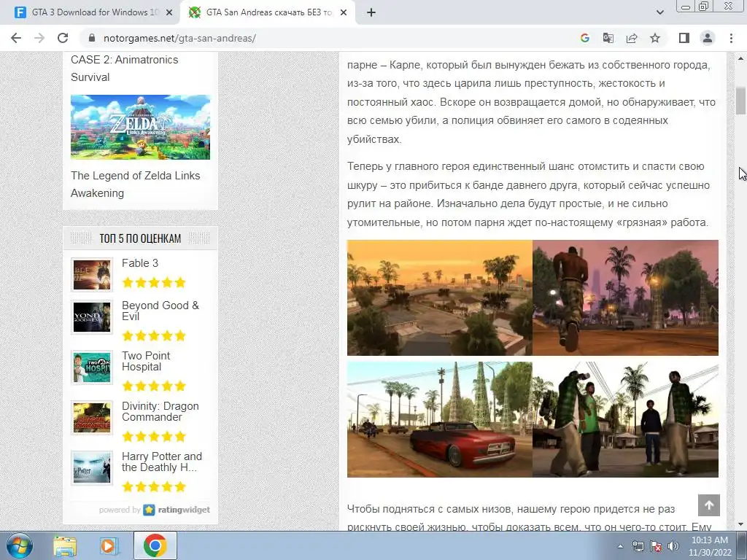Click the scroll-to-top arrow button
Screen dimensions: 747x560
click(709, 505)
